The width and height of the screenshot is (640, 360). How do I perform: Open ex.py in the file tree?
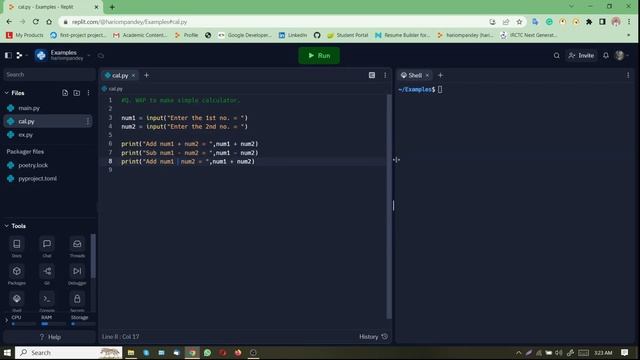[x=48, y=135]
